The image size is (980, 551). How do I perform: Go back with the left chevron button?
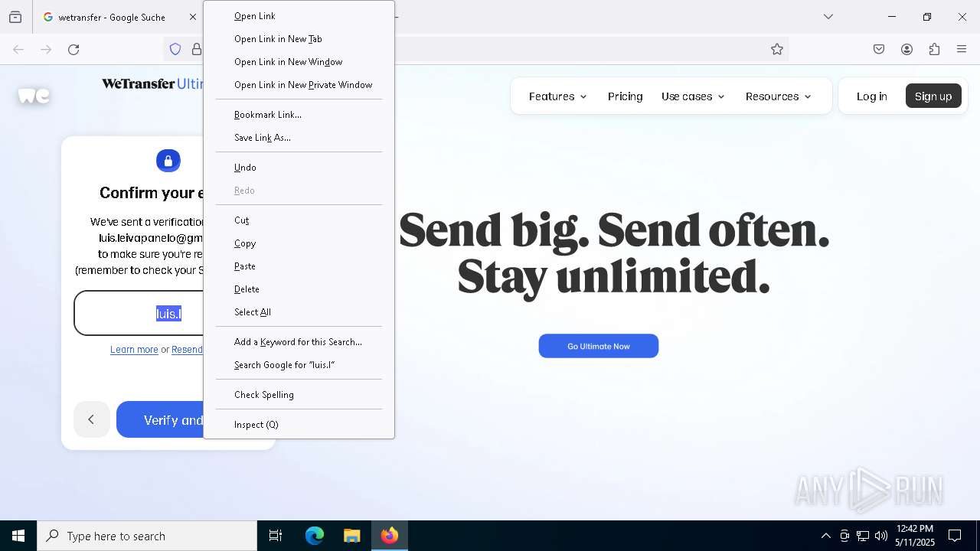pos(91,419)
